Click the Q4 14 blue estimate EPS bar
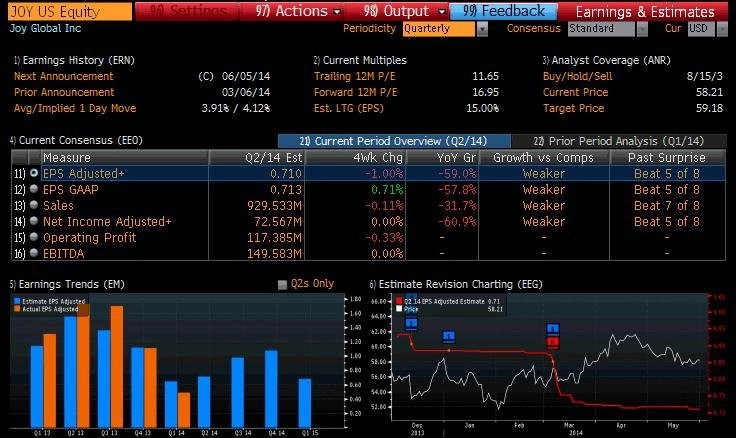Screen dimensions: 736x438 [271, 389]
